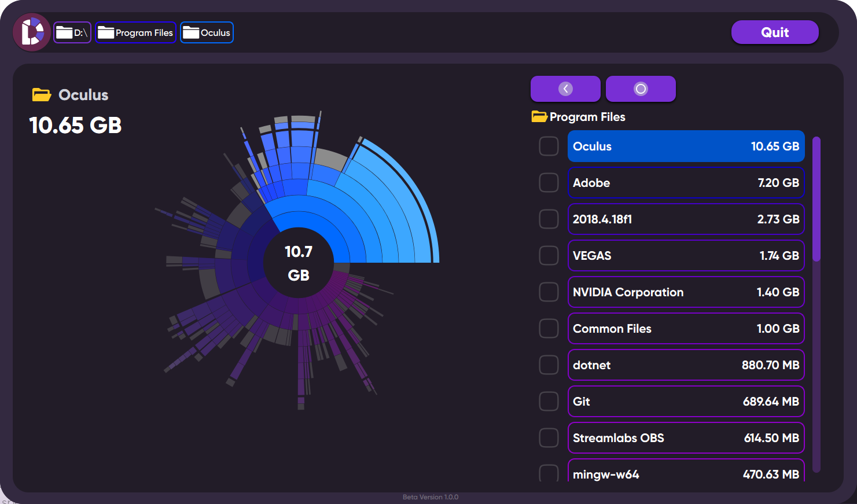This screenshot has width=857, height=504.
Task: Check the Oculus checkbox
Action: point(549,146)
